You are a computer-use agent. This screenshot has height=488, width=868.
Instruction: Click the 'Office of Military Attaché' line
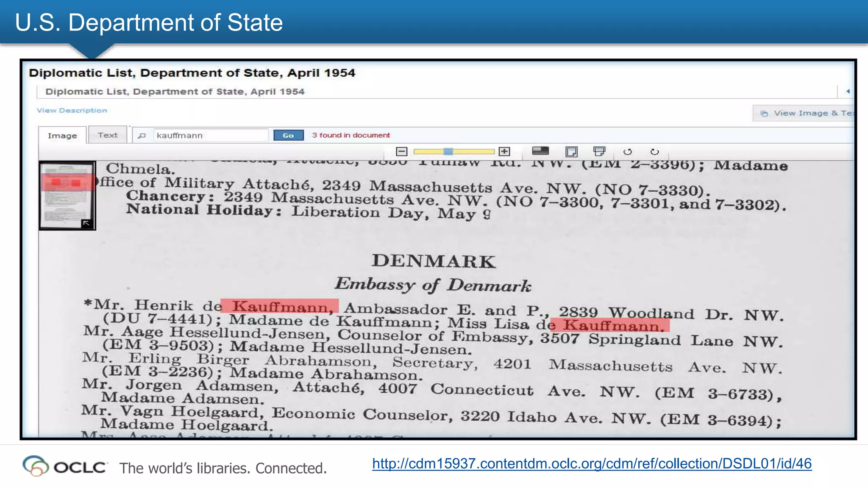coord(402,186)
